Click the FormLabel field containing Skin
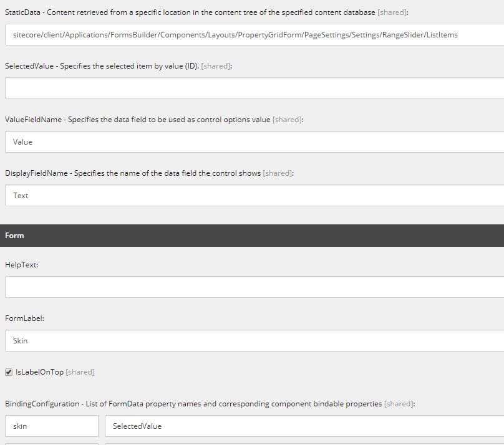 pos(254,341)
